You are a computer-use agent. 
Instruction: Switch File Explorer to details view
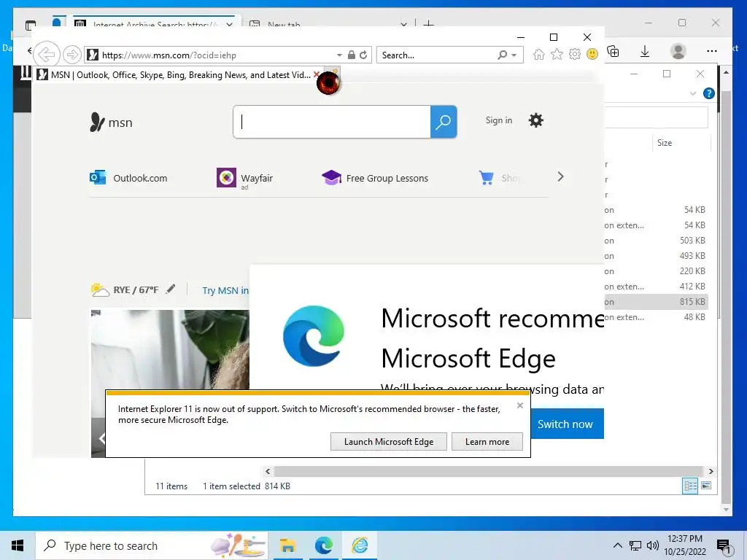tap(690, 486)
